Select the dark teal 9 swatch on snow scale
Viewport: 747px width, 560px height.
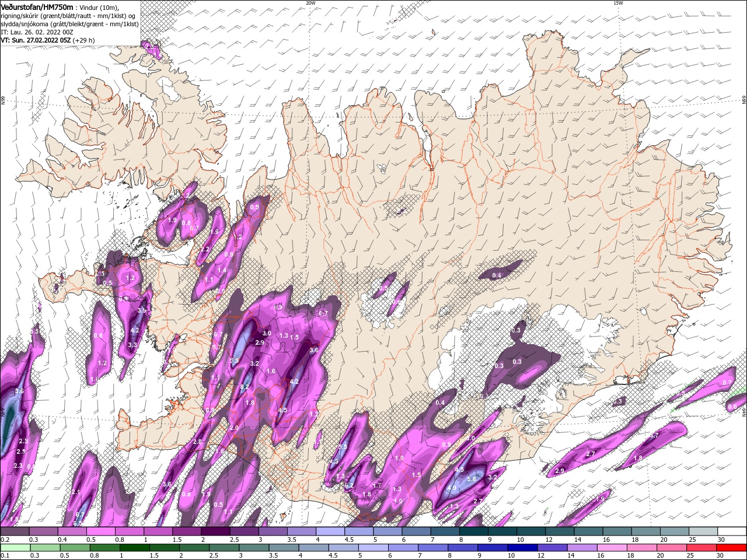(502, 531)
